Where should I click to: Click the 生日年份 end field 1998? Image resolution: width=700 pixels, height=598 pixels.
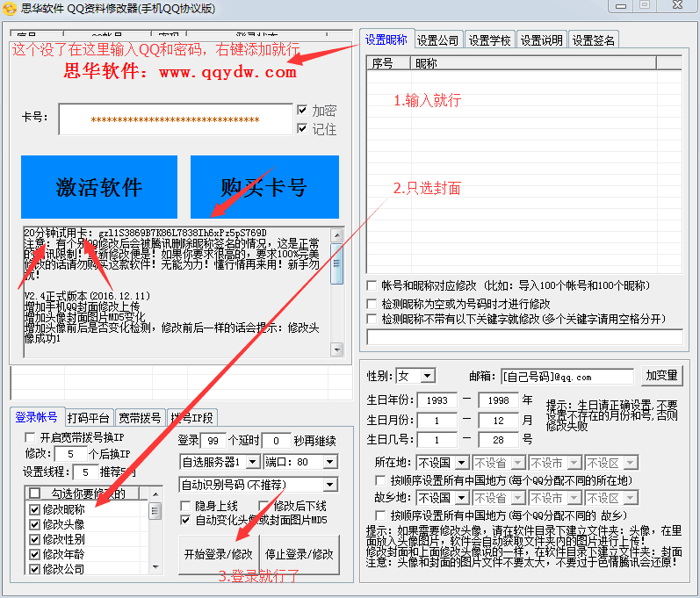(498, 400)
